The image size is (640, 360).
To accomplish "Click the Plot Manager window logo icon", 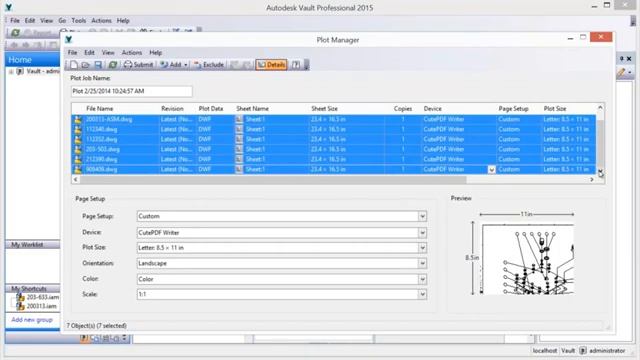I will coord(69,39).
